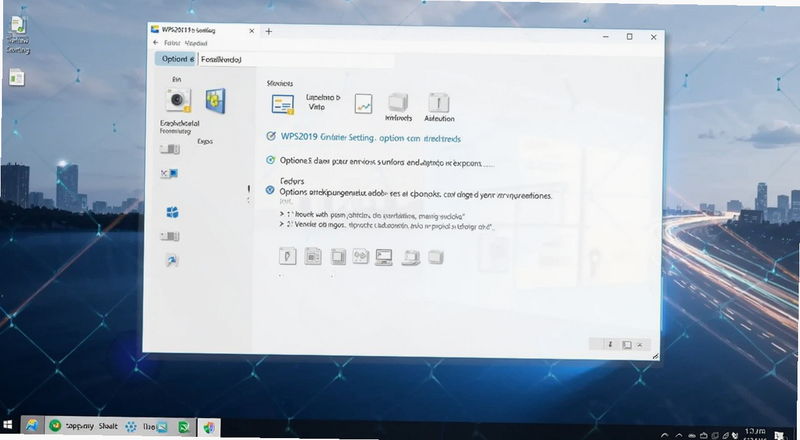Open the notification center in system tray
800x440 pixels.
(x=780, y=435)
